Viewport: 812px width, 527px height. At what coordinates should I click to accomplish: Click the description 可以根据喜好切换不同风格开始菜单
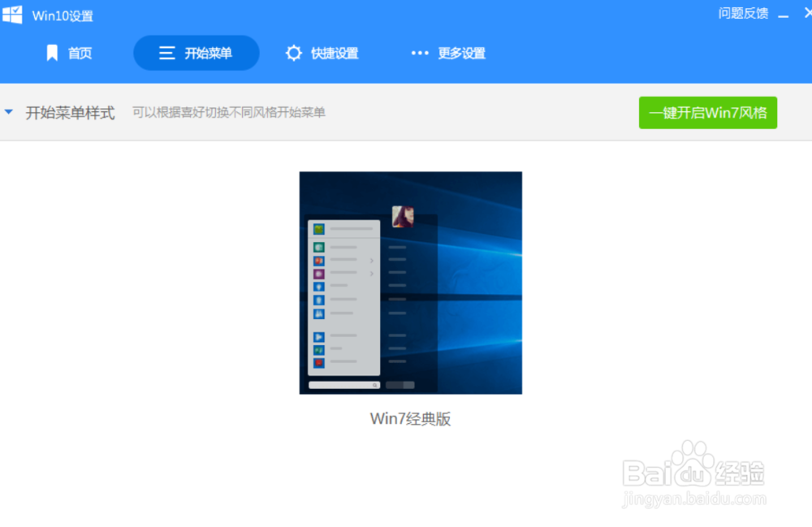[x=229, y=112]
